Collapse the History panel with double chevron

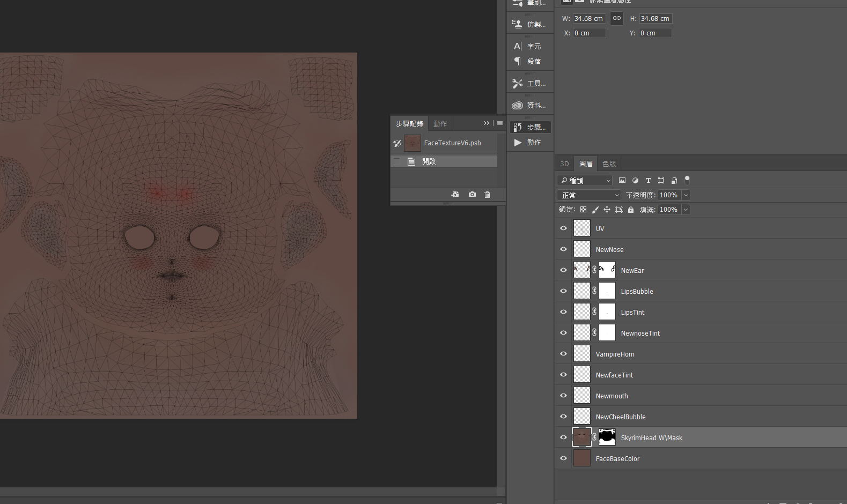[x=487, y=123]
